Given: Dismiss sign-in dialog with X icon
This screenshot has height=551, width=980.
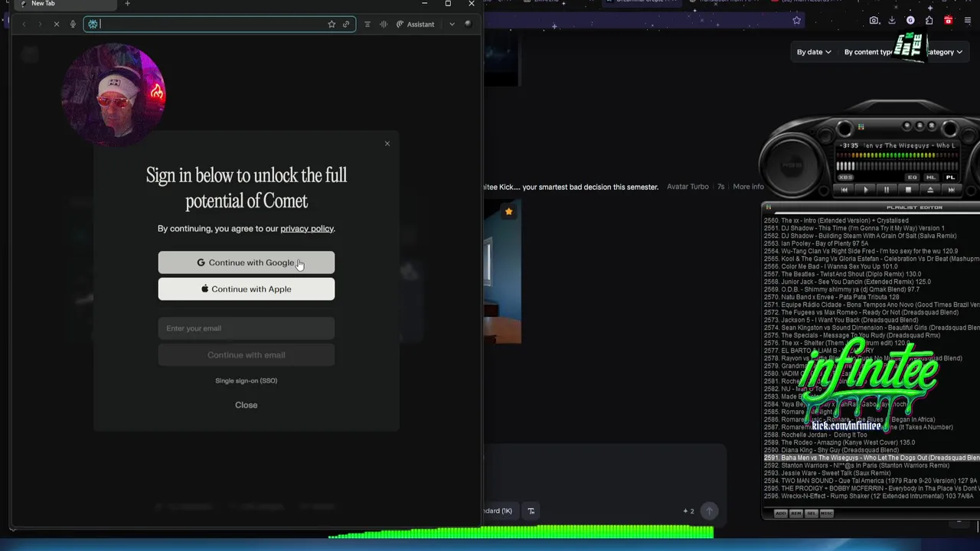Looking at the screenshot, I should [x=387, y=143].
